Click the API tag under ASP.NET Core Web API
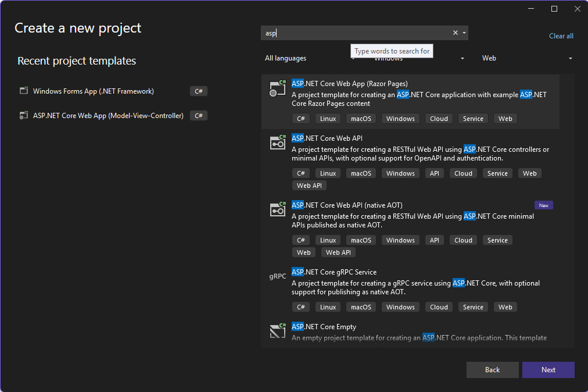588x392 pixels. click(x=435, y=173)
